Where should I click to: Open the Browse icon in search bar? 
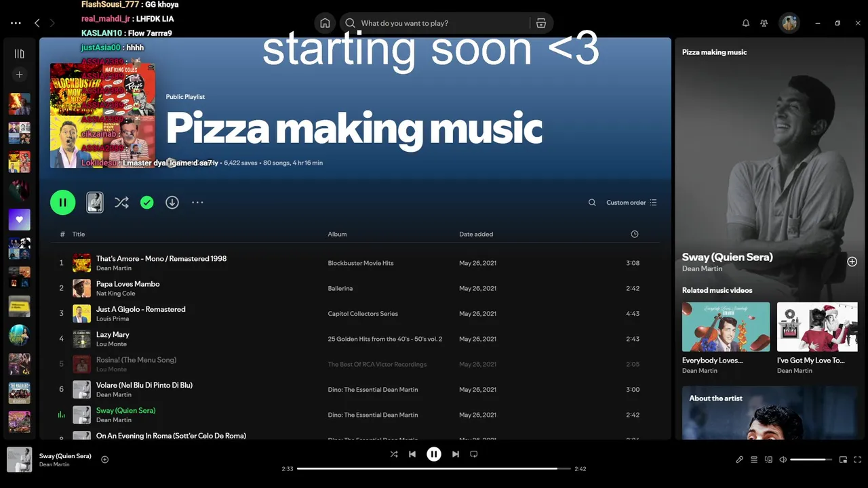click(x=541, y=23)
